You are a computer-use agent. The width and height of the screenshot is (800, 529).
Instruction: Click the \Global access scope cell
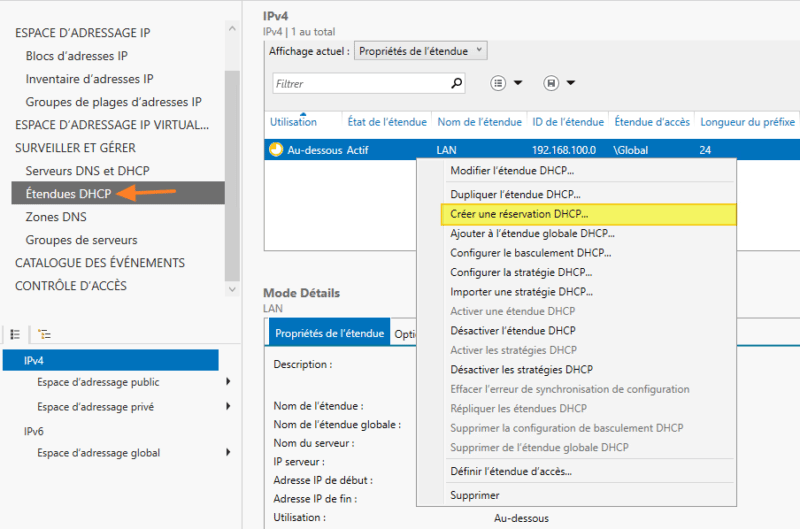click(x=631, y=150)
